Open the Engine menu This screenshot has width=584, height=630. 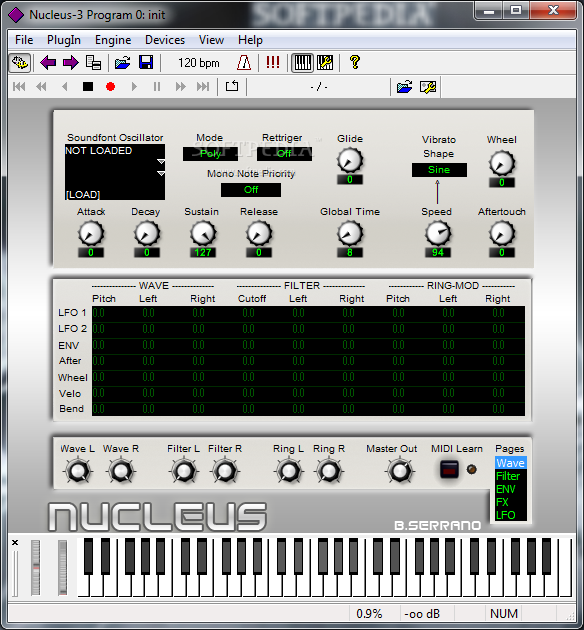pos(113,40)
